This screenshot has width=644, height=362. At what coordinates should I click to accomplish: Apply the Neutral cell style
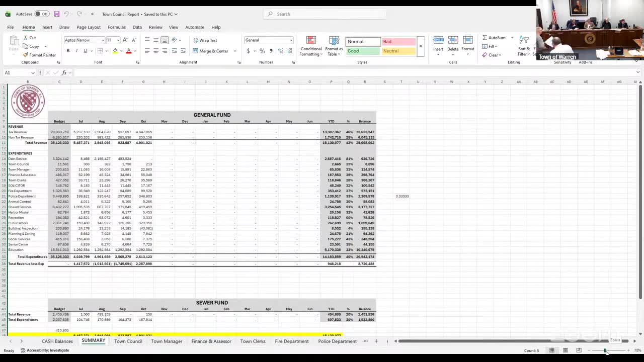(398, 51)
